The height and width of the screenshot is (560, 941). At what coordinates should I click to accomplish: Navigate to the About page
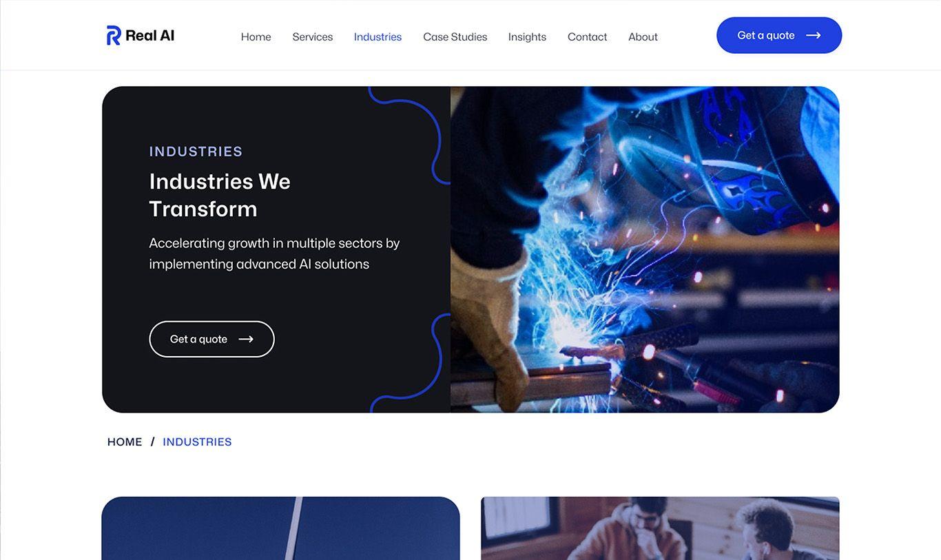click(x=643, y=37)
